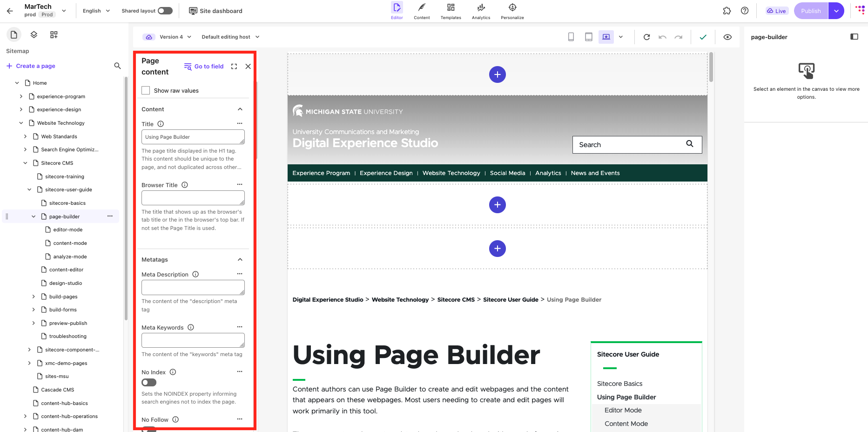Search the sitemap with magnifier icon

click(118, 66)
